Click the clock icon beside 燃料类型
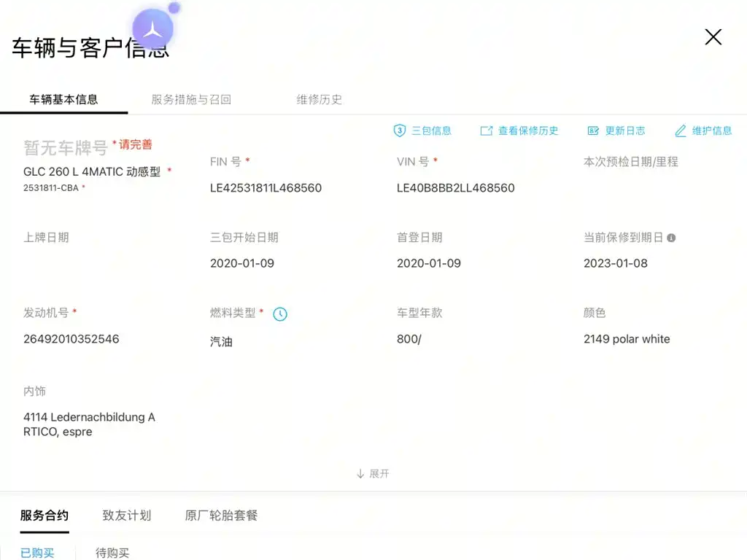 (279, 314)
